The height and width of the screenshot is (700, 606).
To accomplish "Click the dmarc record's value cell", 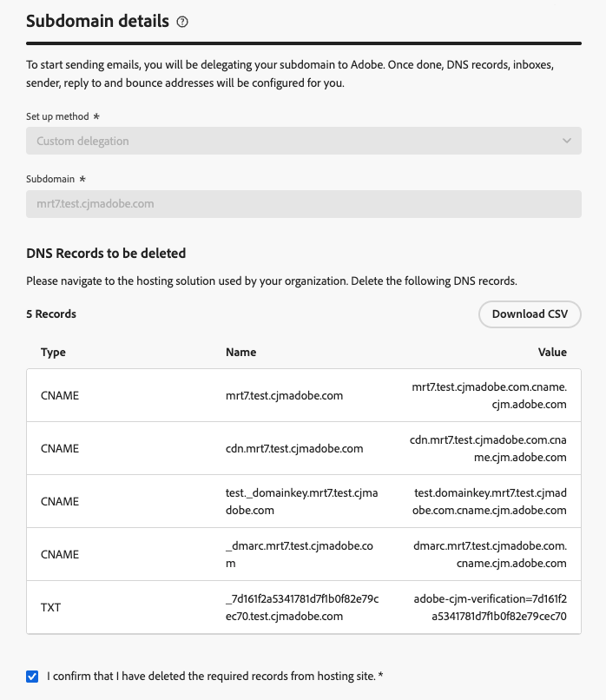I will click(491, 555).
